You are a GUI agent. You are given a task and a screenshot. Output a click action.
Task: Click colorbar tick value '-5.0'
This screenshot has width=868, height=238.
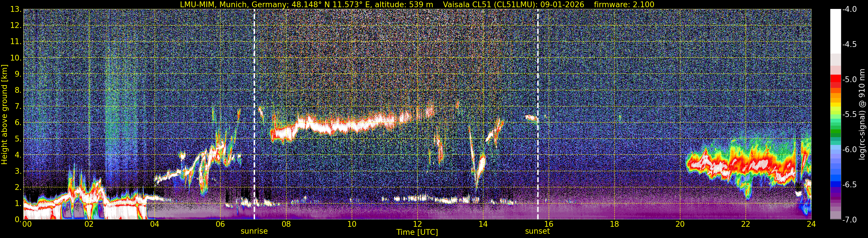[x=850, y=80]
